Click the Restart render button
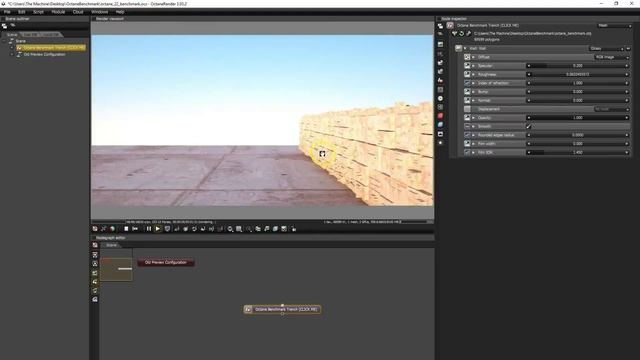The width and height of the screenshot is (640, 360). [x=135, y=229]
